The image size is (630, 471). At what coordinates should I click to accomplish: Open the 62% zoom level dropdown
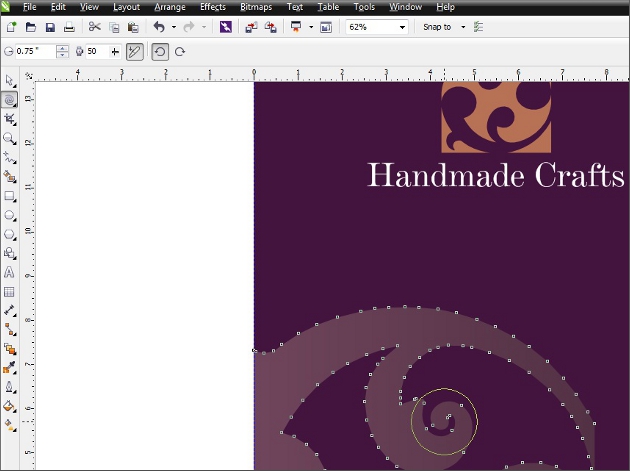tap(402, 27)
